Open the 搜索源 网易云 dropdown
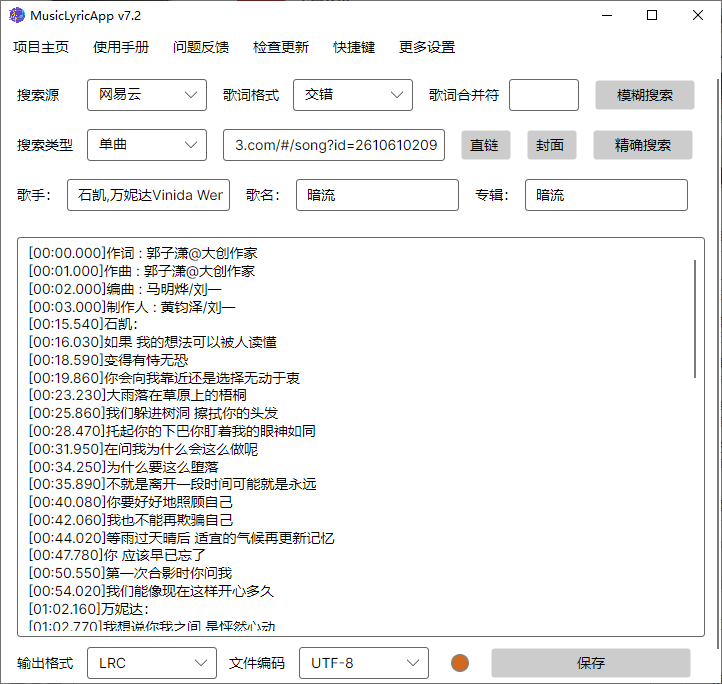722x684 pixels. pos(147,95)
